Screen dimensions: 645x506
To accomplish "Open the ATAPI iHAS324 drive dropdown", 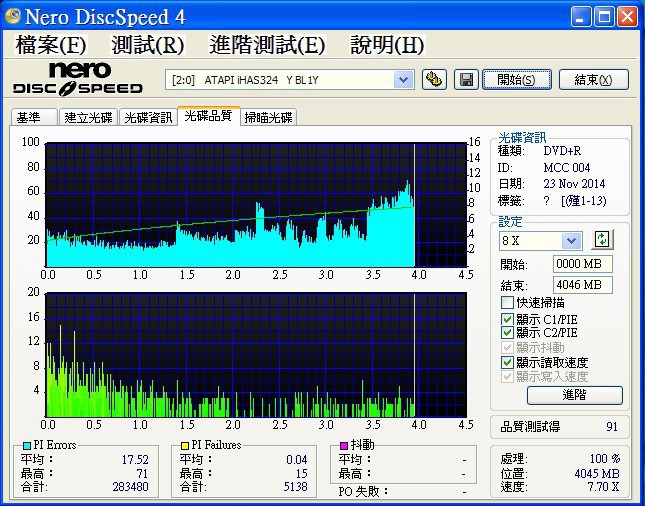I will point(403,80).
